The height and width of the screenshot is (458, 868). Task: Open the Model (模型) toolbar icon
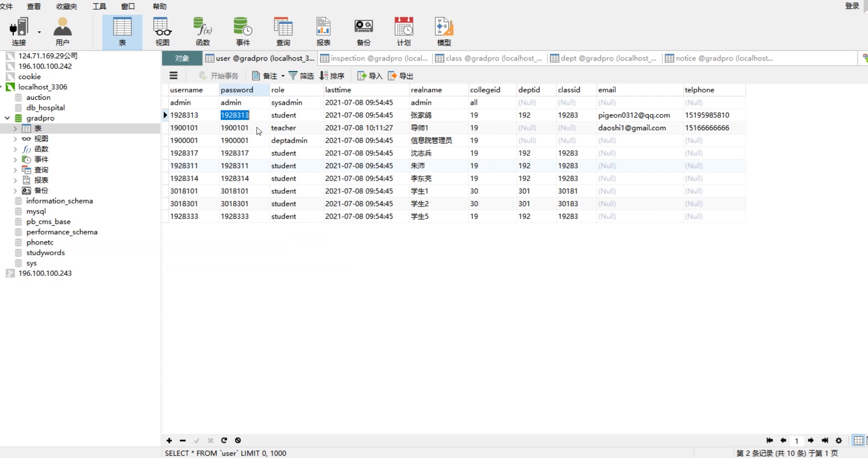tap(444, 32)
